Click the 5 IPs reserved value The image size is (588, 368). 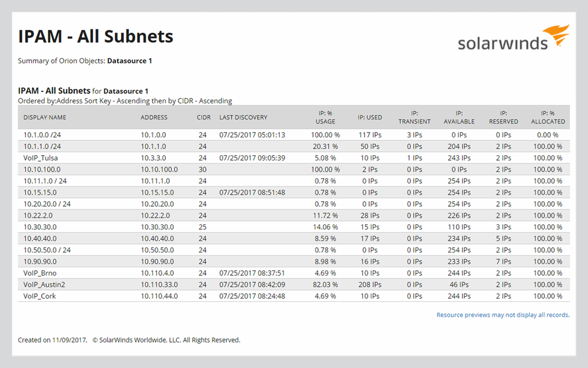(x=503, y=239)
